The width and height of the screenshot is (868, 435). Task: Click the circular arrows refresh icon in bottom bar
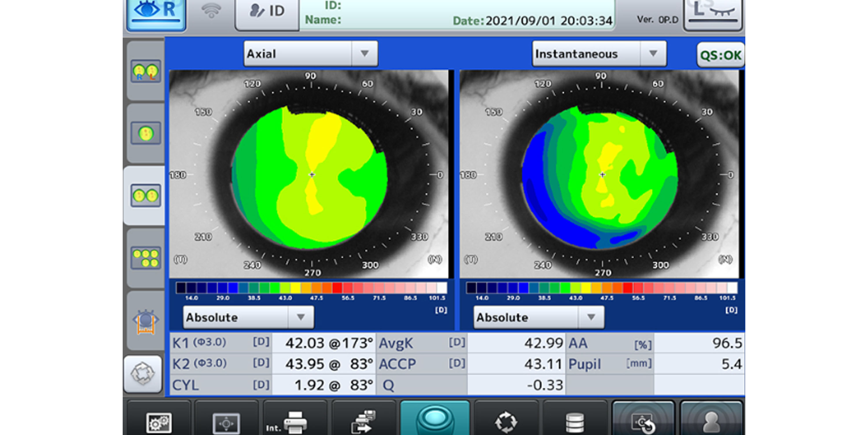click(x=506, y=422)
